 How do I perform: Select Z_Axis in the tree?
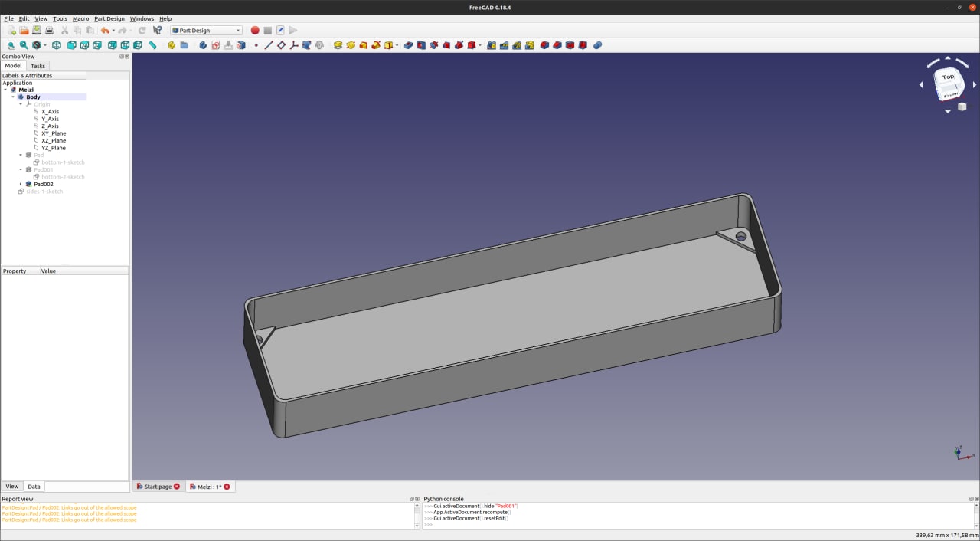[x=50, y=126]
